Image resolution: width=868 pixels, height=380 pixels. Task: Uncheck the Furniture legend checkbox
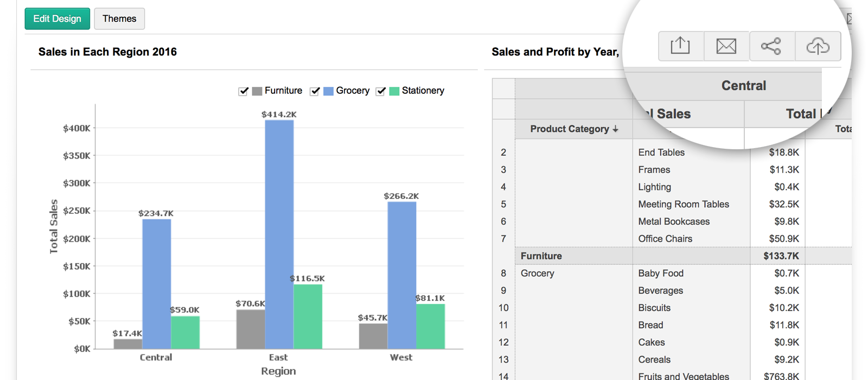click(244, 91)
